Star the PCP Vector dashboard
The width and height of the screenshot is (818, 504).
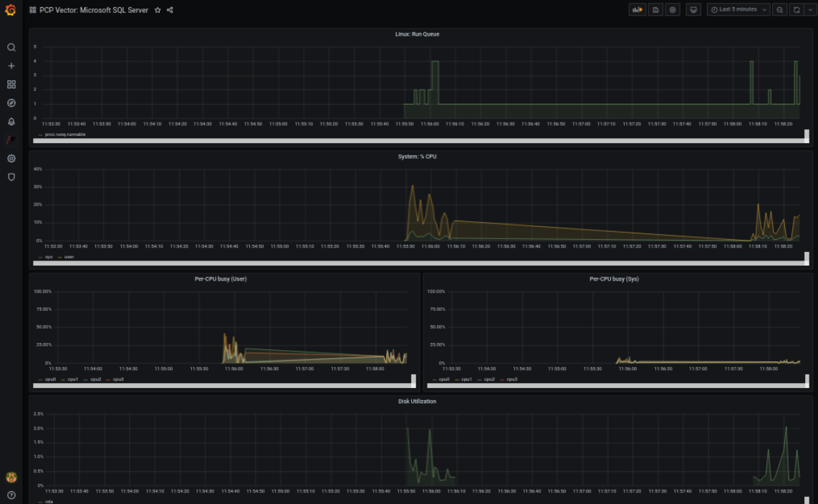coord(158,10)
